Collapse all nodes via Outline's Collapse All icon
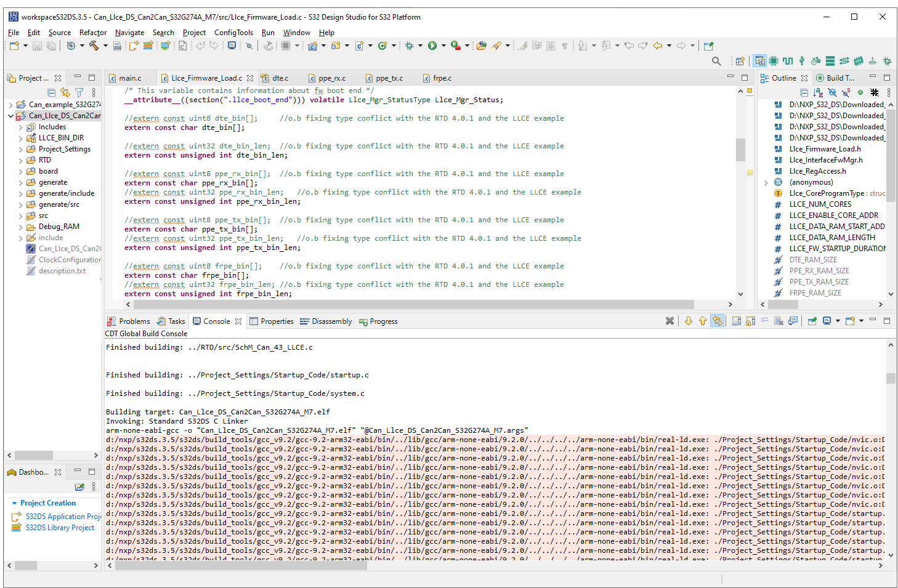The width and height of the screenshot is (898, 588). point(804,92)
